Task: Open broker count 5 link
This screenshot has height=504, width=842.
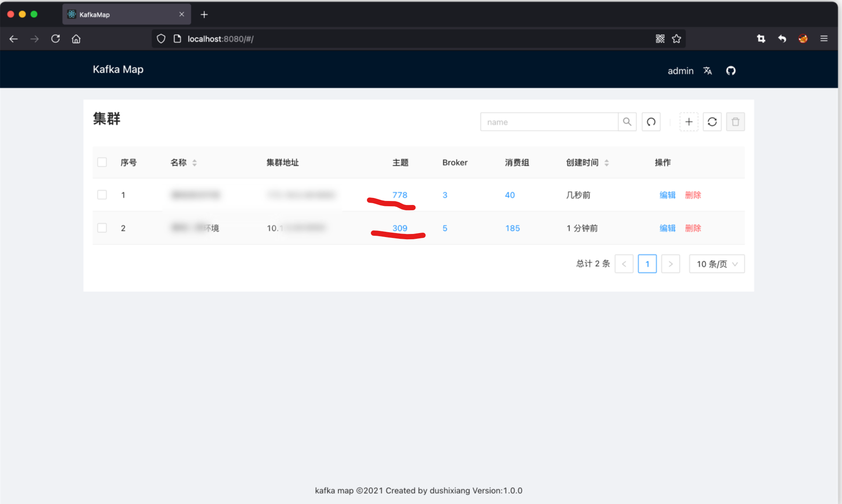Action: point(445,228)
